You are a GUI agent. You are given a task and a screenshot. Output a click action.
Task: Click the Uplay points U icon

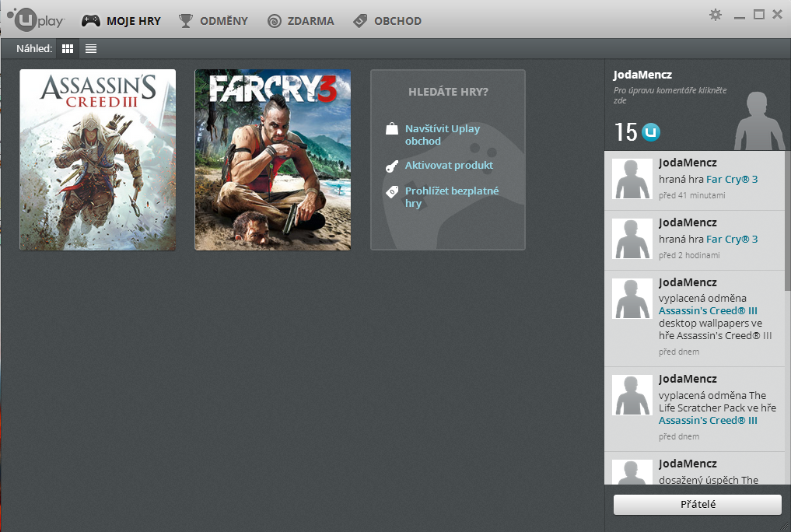coord(651,132)
